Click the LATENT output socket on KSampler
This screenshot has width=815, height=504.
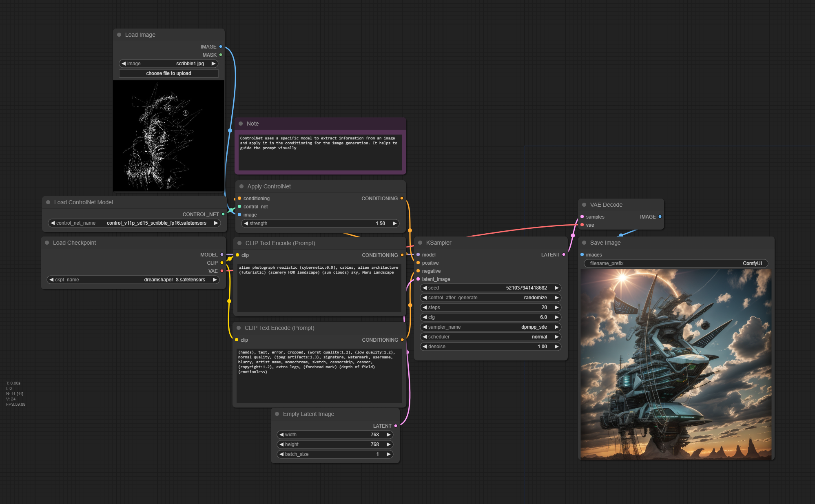pyautogui.click(x=564, y=254)
